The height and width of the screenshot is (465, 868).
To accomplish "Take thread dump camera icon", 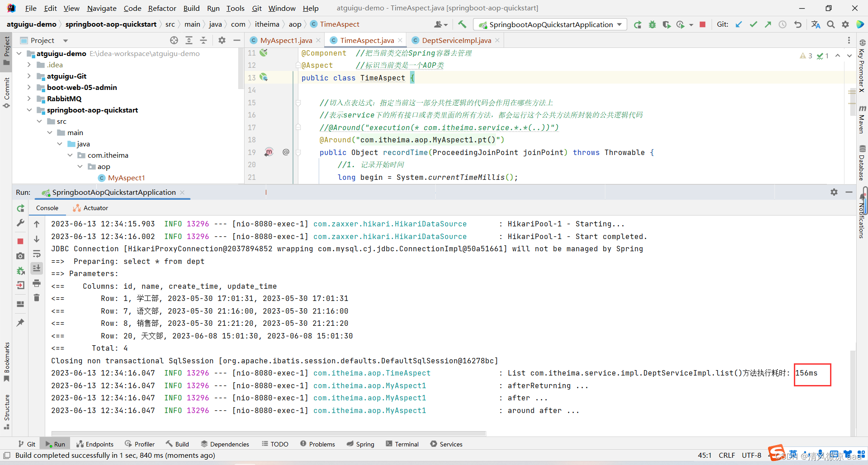I will pyautogui.click(x=20, y=256).
